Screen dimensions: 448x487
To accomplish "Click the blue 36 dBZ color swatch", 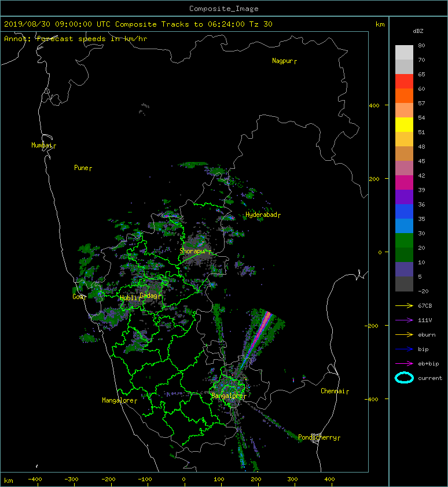I will click(404, 211).
